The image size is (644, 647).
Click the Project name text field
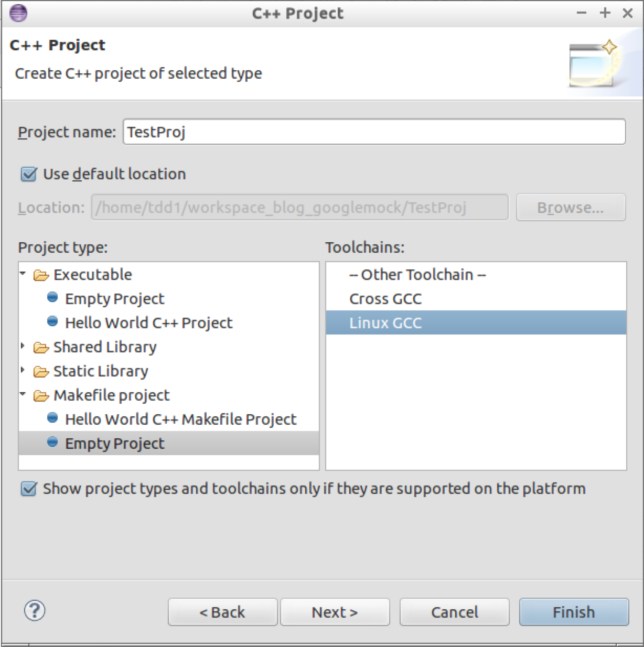pos(373,132)
